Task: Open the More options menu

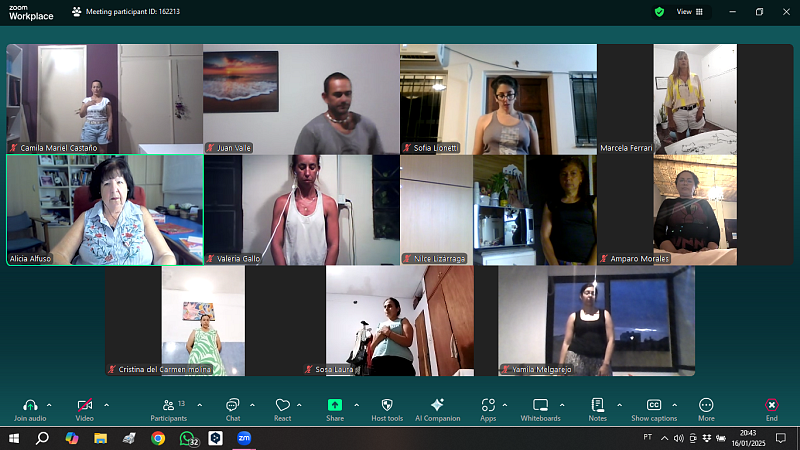Action: (x=706, y=405)
